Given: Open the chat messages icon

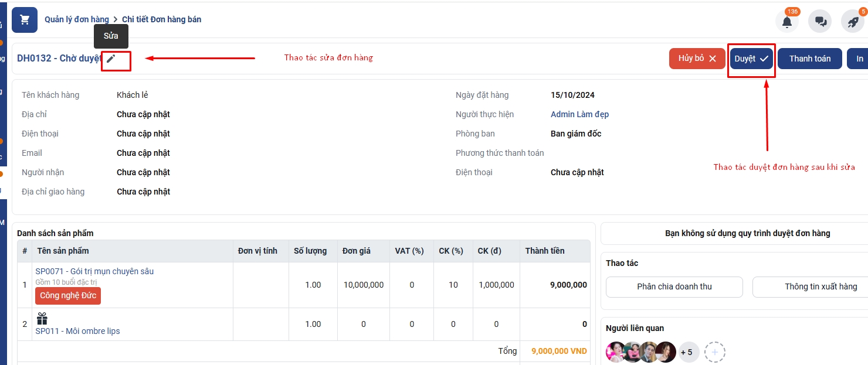Looking at the screenshot, I should pyautogui.click(x=820, y=22).
